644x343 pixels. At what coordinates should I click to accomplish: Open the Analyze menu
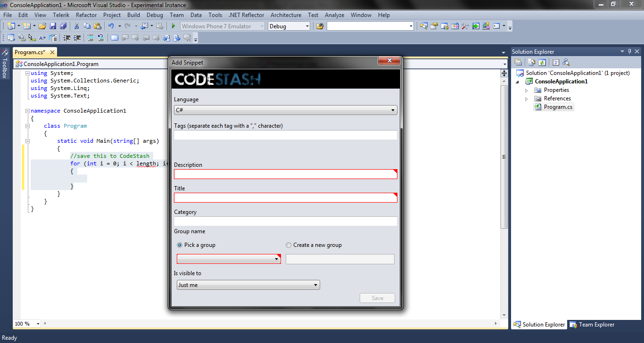tap(334, 15)
